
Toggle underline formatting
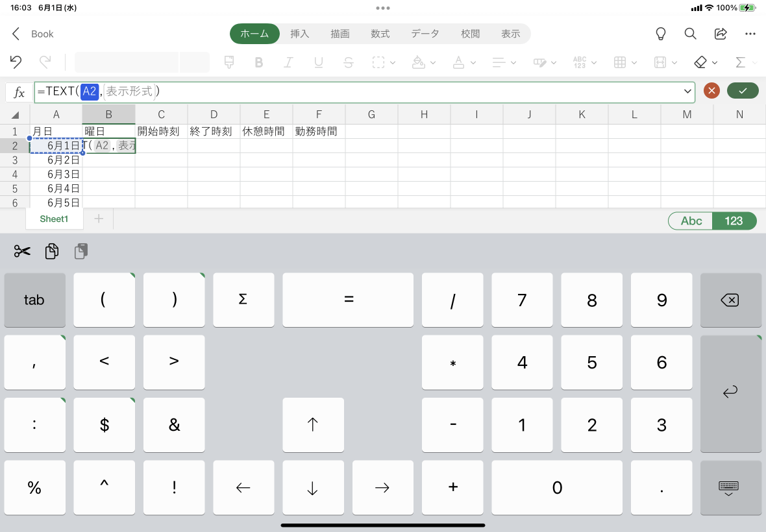319,62
